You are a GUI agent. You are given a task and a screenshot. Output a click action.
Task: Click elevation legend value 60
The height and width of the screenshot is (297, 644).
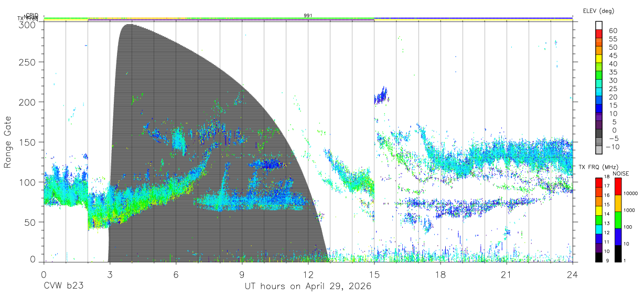tap(613, 30)
